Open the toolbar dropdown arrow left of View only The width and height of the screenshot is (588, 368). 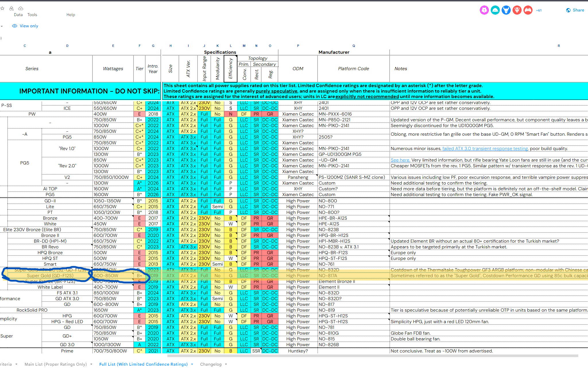coord(2,26)
